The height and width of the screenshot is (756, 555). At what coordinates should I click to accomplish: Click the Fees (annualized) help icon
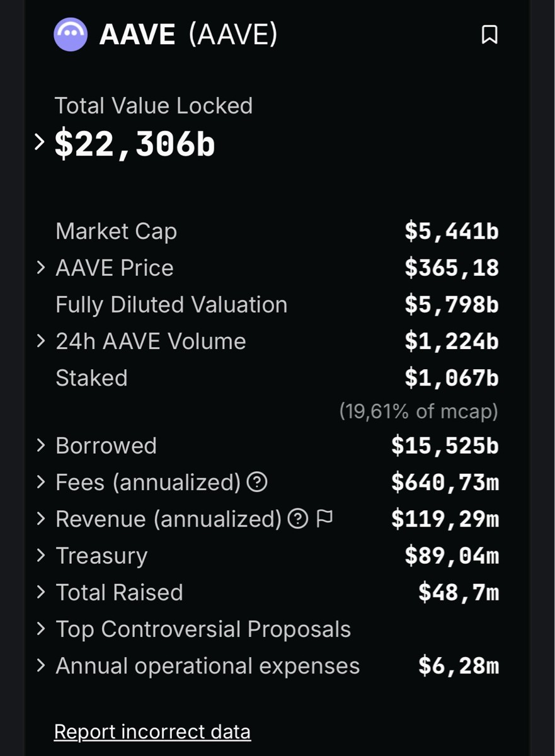257,483
